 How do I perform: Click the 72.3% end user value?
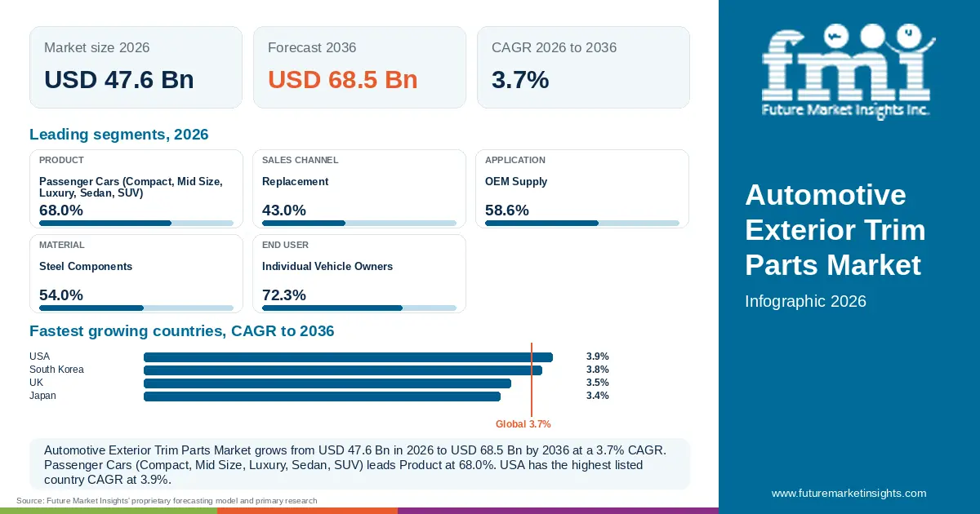[x=284, y=295]
